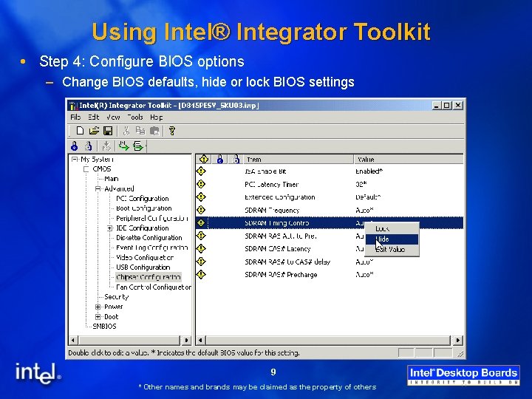Click the solid blue lock toolbar icon
Screen dimensions: 532x399
pyautogui.click(x=75, y=146)
